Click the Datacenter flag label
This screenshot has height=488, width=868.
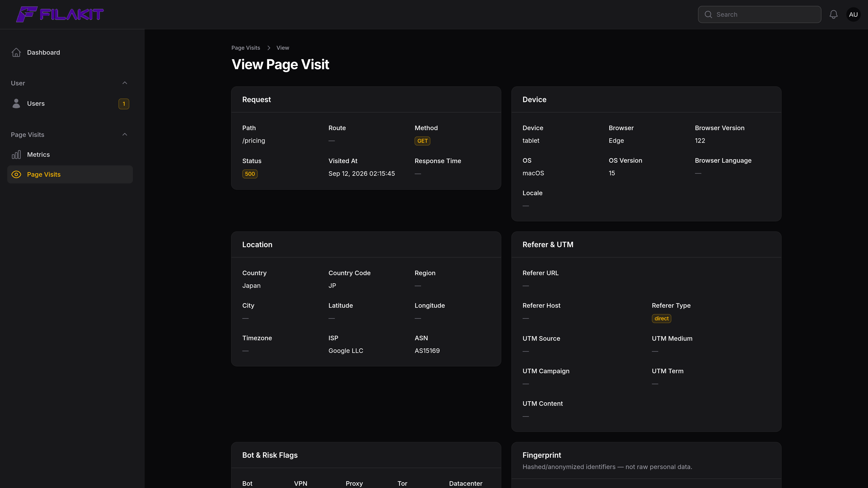click(x=466, y=484)
